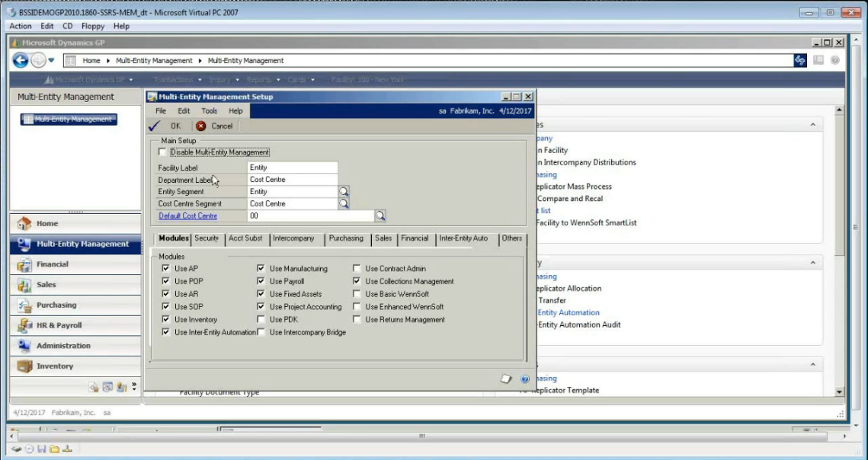Screen dimensions: 868x460
Task: Click the Purchasing icon in navigation pane
Action: (x=24, y=305)
